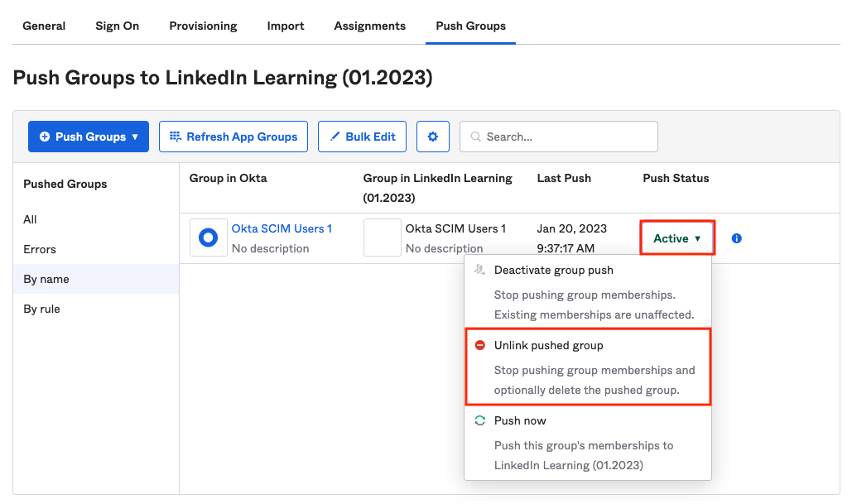852x504 pixels.
Task: Open the Active push status dropdown
Action: (x=676, y=238)
